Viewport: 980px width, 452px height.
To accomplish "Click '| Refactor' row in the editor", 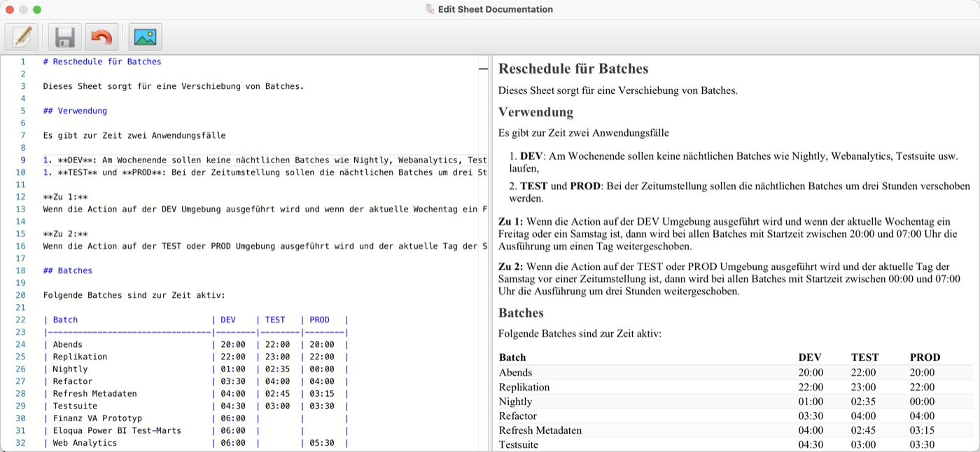I will click(x=196, y=381).
